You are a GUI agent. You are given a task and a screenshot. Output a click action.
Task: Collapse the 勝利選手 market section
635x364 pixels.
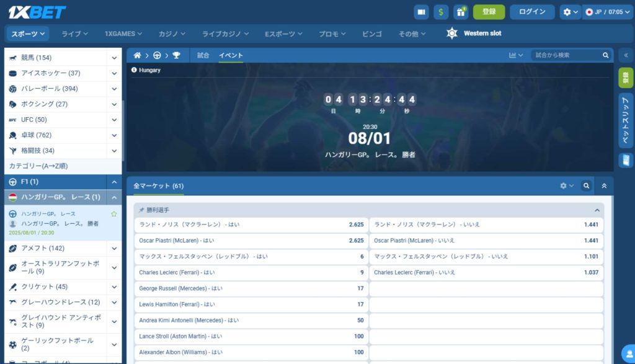[597, 210]
